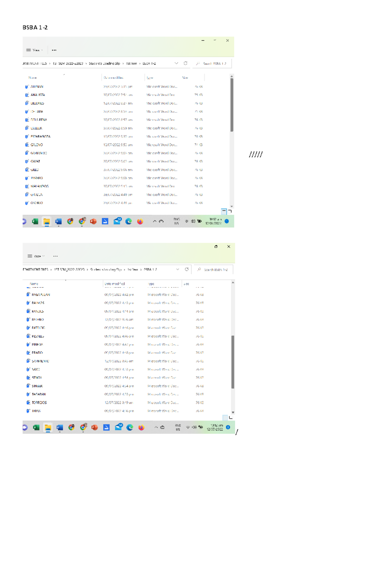385x588 pixels.
Task: Open the Mail app in upper taskbar
Action: (117, 221)
